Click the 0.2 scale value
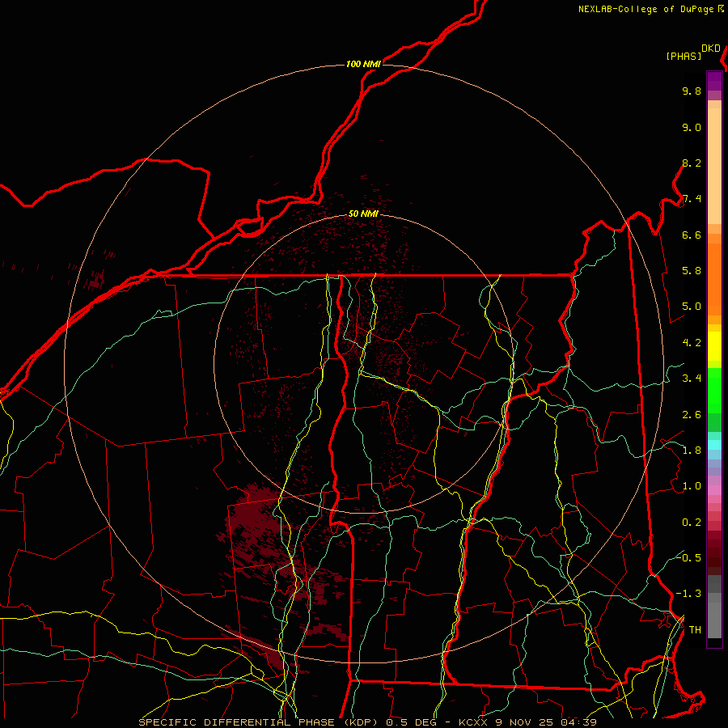The height and width of the screenshot is (728, 728). [692, 523]
